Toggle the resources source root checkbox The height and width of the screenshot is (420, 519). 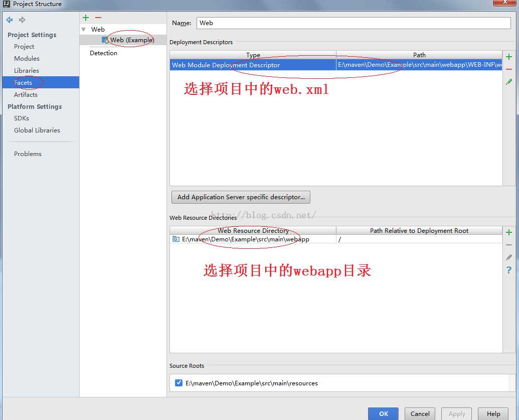click(179, 383)
